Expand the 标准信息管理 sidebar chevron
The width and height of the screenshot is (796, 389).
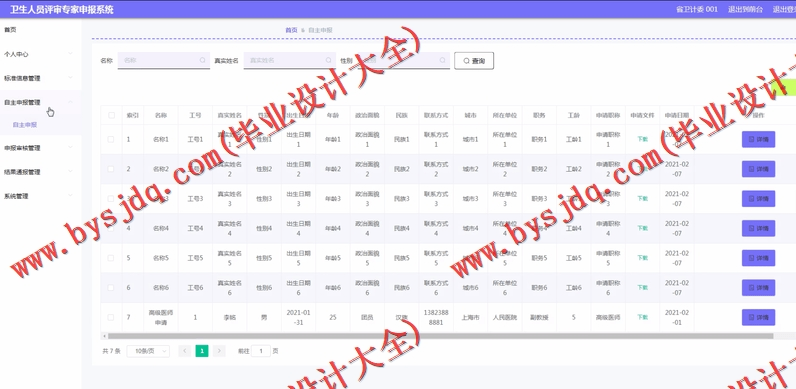[x=70, y=78]
